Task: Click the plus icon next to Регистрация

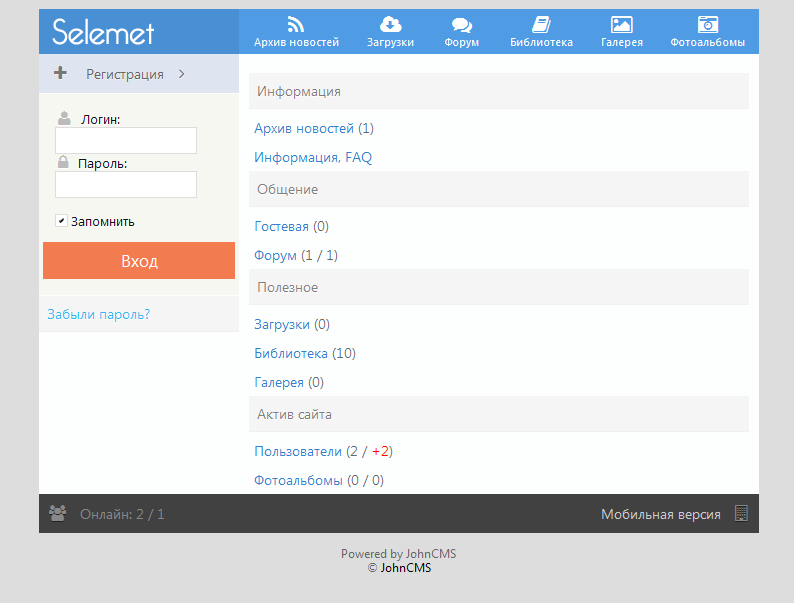Action: click(x=60, y=73)
